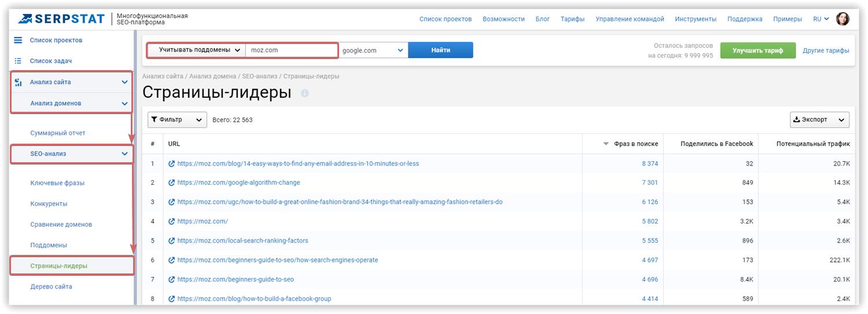The height and width of the screenshot is (314, 868).
Task: Click the domain input field with moz.com
Action: click(x=292, y=50)
